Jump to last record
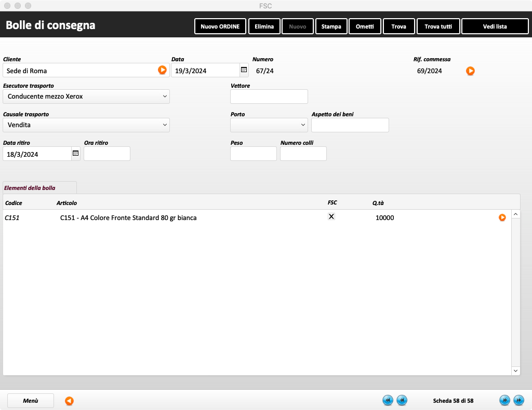532x410 pixels. coord(518,400)
